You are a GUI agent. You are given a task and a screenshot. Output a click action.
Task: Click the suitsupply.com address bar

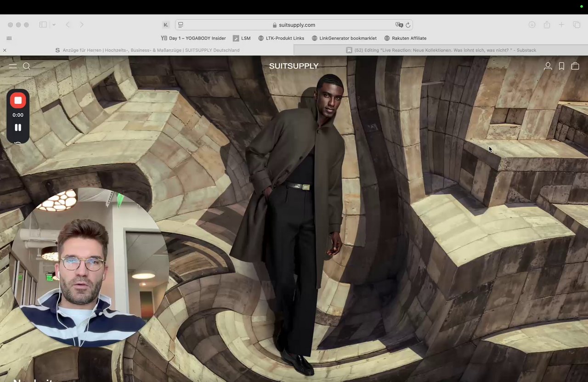click(294, 25)
